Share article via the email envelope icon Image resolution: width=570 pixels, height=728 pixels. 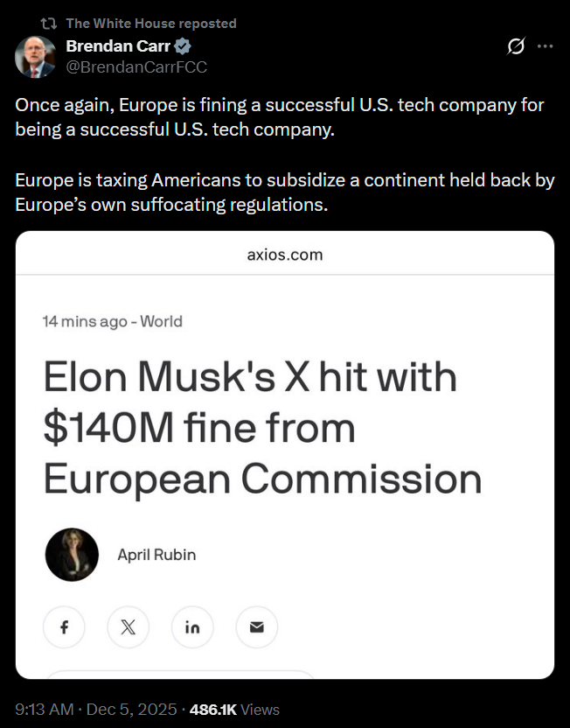pyautogui.click(x=256, y=627)
